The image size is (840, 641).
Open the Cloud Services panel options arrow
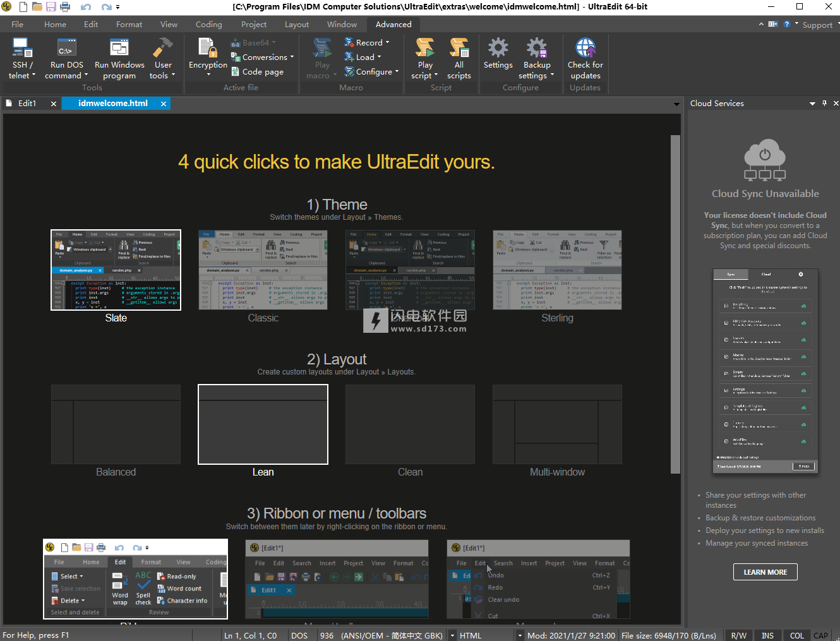point(812,104)
